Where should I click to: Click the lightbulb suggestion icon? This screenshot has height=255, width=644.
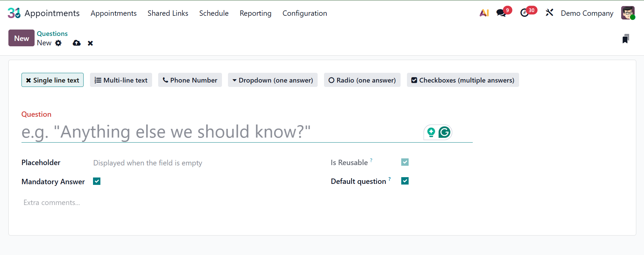[431, 132]
